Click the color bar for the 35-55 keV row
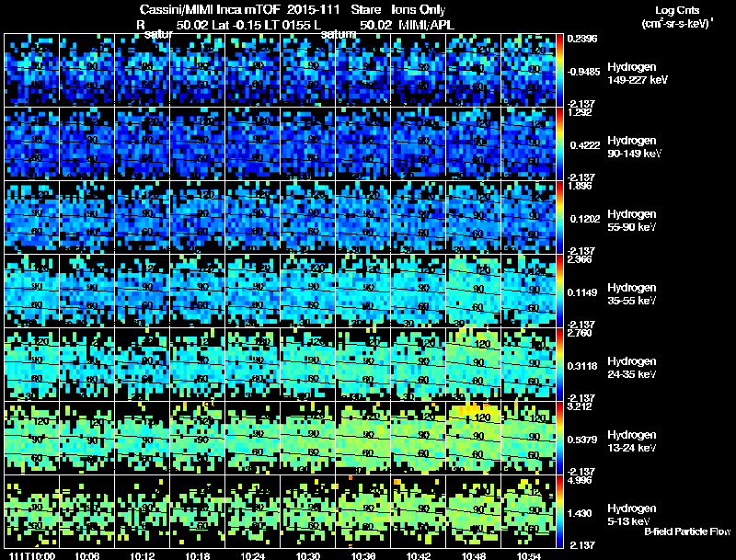Image resolution: width=736 pixels, height=560 pixels. 559,291
